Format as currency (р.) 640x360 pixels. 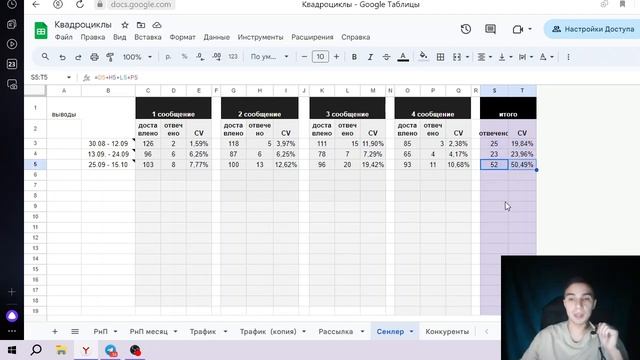coord(168,57)
